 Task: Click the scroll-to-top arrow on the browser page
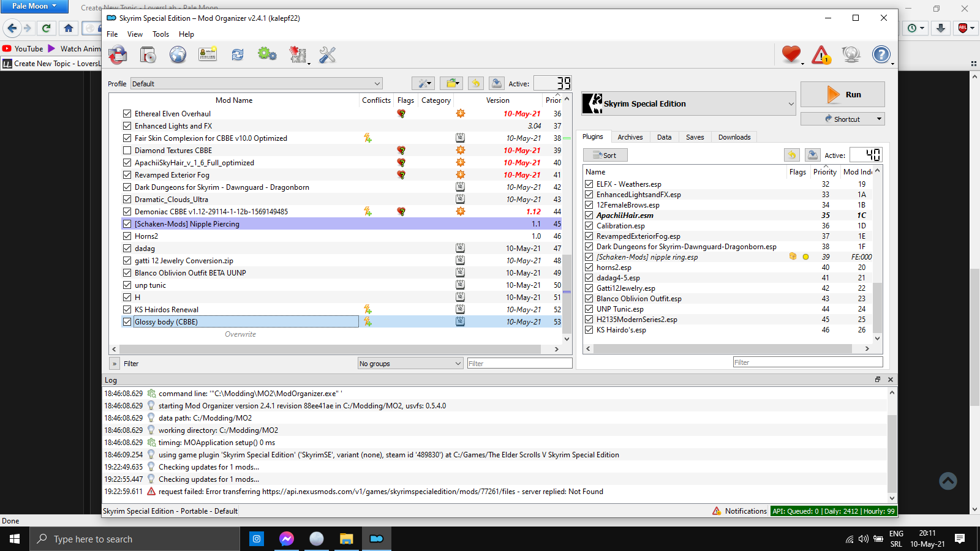tap(948, 481)
